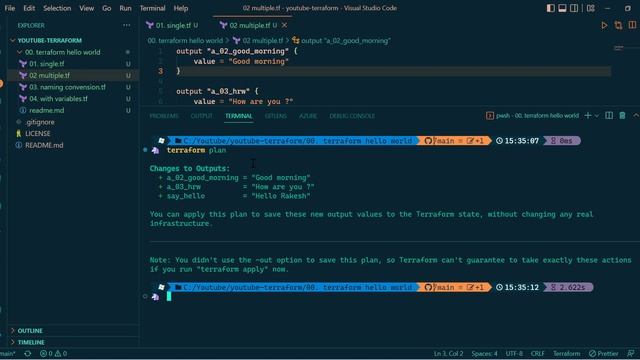Maximize panel size chevron
The width and height of the screenshot is (640, 360).
(x=636, y=116)
